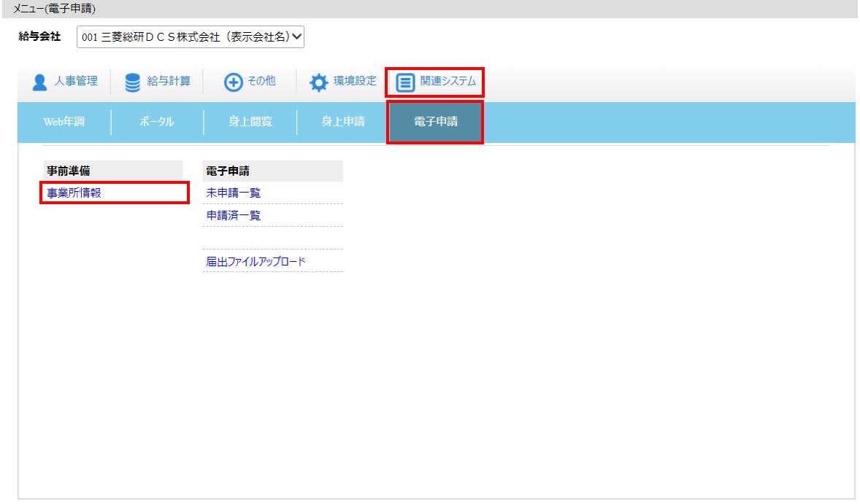The image size is (860, 504).
Task: Open the 給与会社 company dropdown
Action: (191, 36)
